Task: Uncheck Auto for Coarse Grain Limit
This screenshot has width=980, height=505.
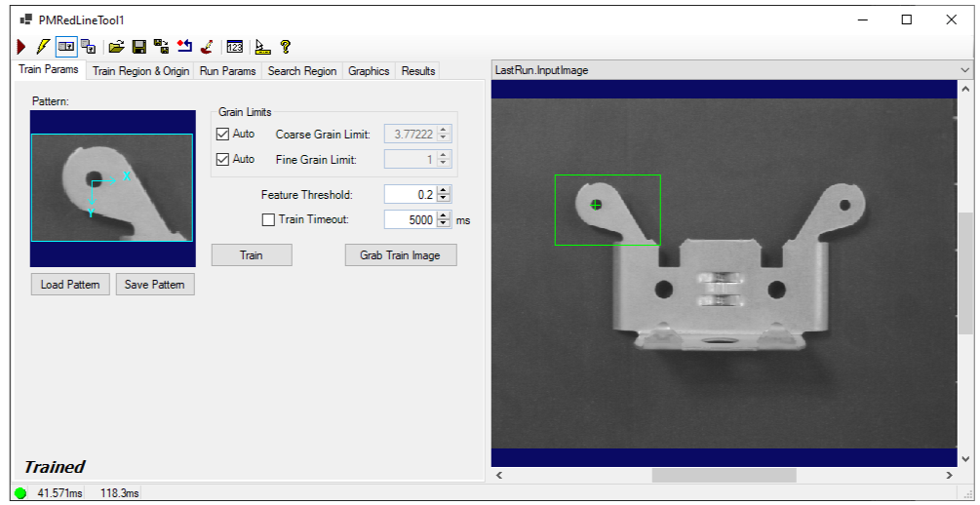Action: point(221,134)
